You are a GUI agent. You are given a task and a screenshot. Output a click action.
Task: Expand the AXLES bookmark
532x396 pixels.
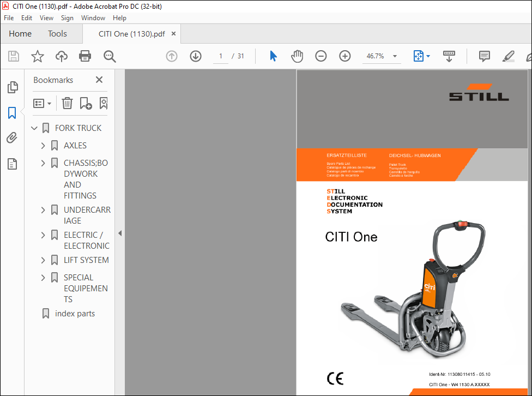(43, 146)
